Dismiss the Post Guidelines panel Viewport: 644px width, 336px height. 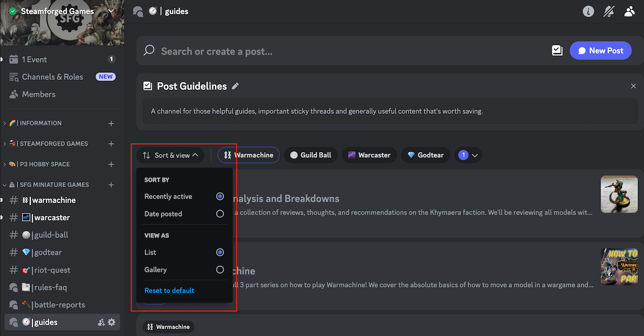(x=634, y=86)
